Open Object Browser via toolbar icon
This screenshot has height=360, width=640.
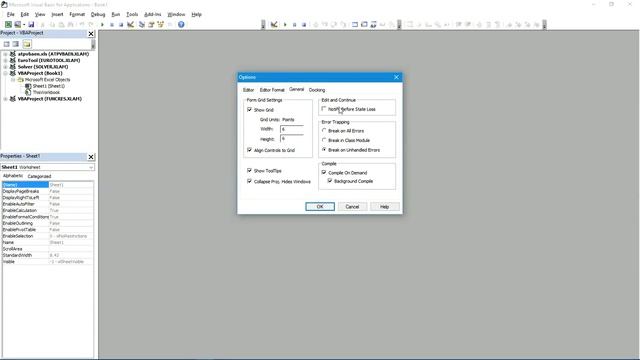point(160,24)
